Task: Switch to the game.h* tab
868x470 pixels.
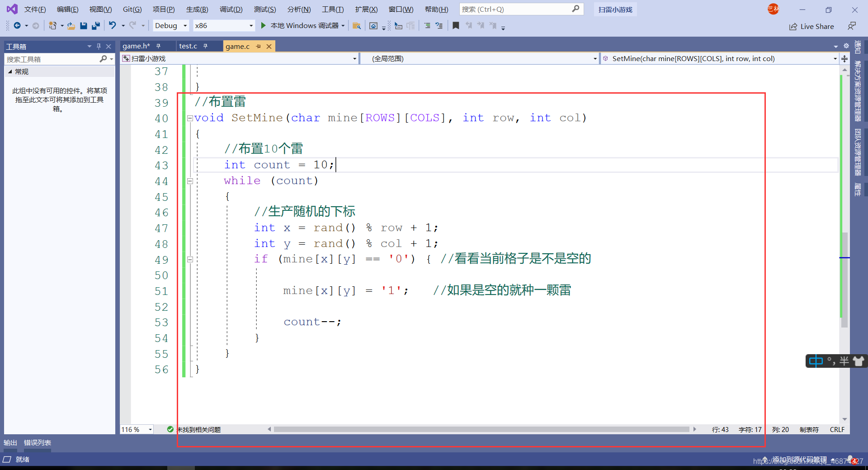Action: coord(136,46)
